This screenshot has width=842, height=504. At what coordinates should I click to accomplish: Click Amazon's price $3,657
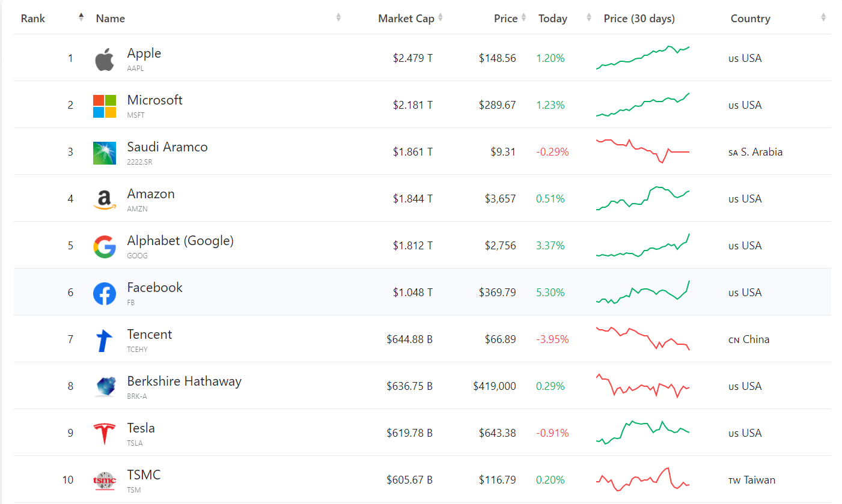(x=500, y=199)
